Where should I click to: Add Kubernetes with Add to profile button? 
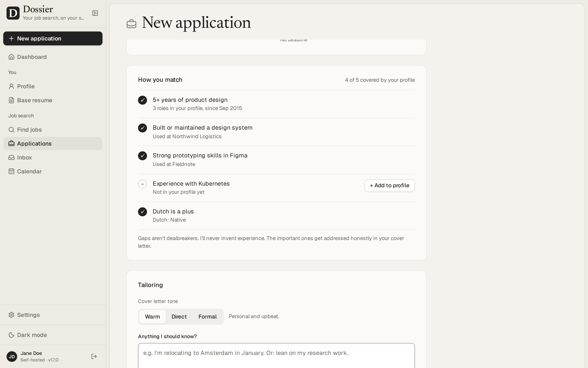pos(390,186)
